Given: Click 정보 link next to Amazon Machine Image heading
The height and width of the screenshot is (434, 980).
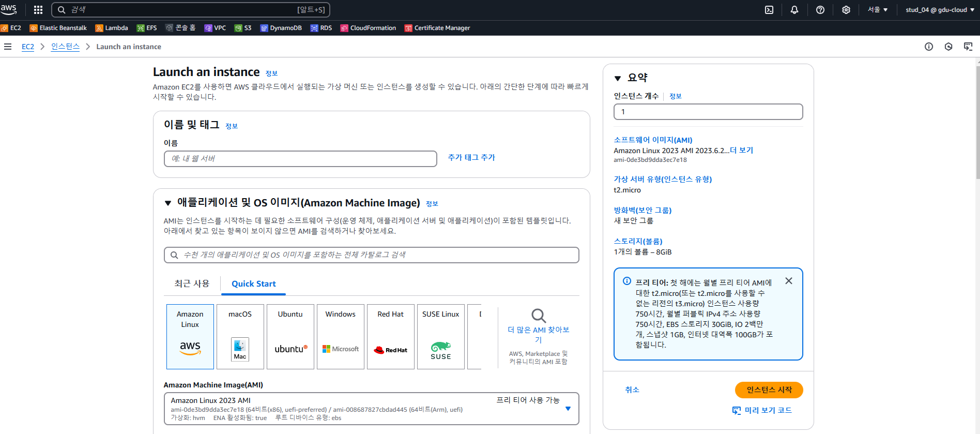Looking at the screenshot, I should click(432, 204).
